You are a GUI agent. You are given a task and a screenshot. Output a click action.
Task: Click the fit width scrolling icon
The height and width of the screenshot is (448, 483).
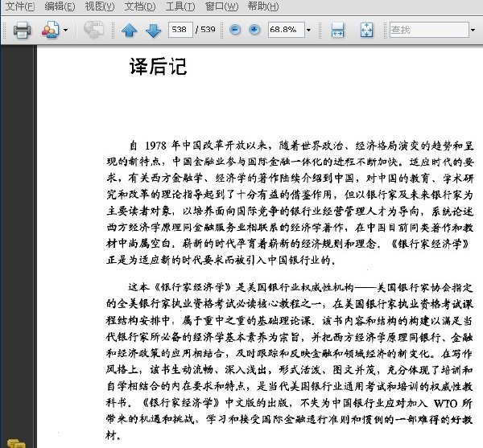(337, 30)
